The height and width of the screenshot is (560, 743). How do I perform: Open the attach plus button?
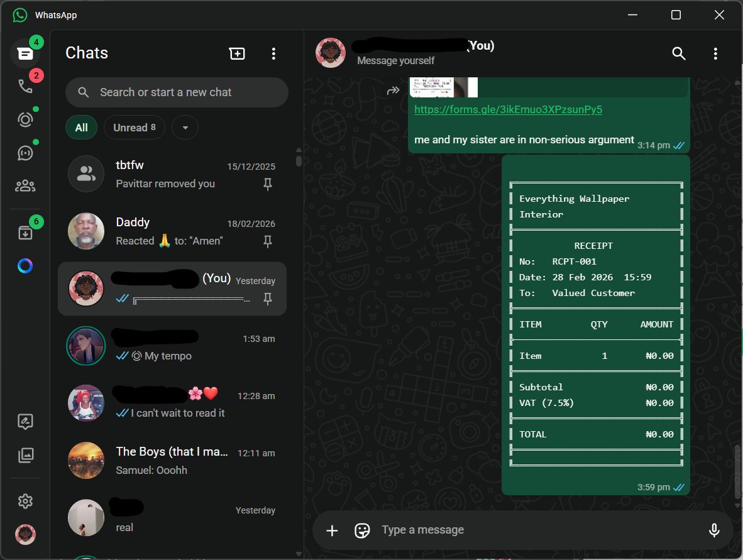[x=332, y=530]
